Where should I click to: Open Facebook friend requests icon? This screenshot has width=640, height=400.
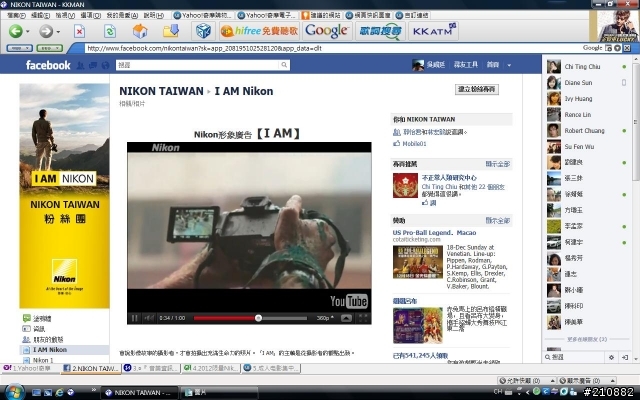pyautogui.click(x=80, y=65)
